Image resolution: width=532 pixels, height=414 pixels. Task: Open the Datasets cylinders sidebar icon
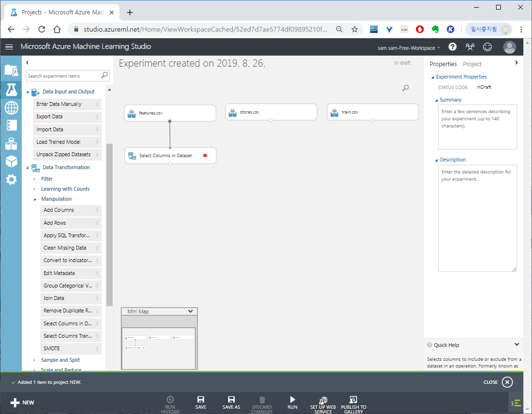coord(11,144)
